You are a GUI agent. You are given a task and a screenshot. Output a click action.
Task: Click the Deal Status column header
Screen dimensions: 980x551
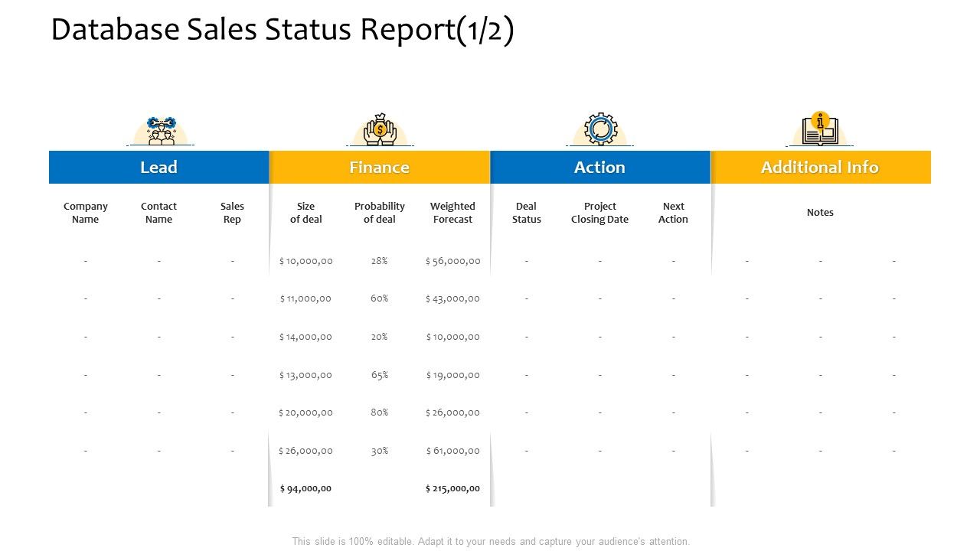point(527,213)
